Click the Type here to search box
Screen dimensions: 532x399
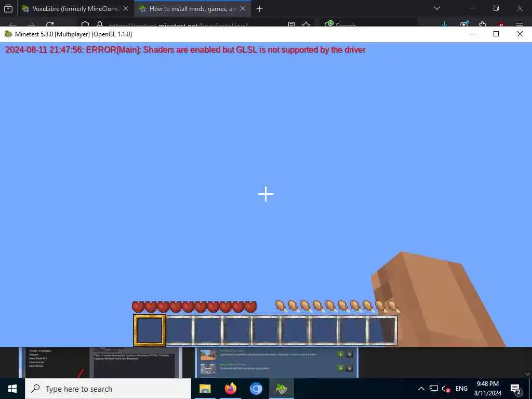tap(108, 389)
